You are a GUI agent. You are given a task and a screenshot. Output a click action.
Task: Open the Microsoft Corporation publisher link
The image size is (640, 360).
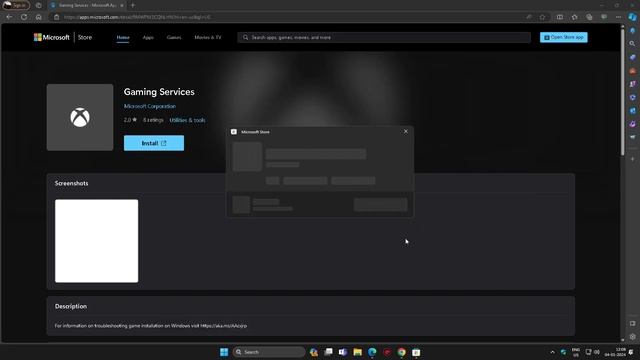point(150,106)
